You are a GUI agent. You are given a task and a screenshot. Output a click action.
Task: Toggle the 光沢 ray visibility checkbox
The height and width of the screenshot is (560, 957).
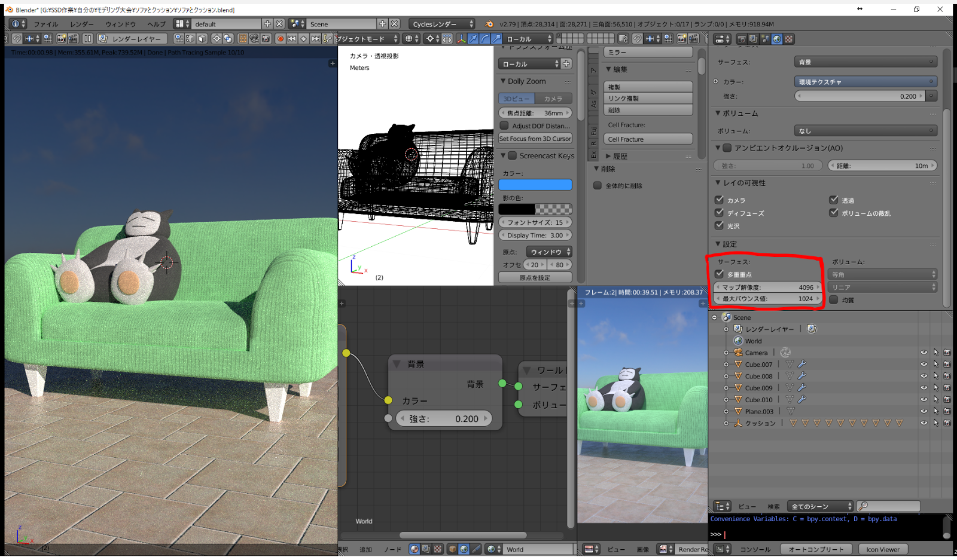click(720, 225)
